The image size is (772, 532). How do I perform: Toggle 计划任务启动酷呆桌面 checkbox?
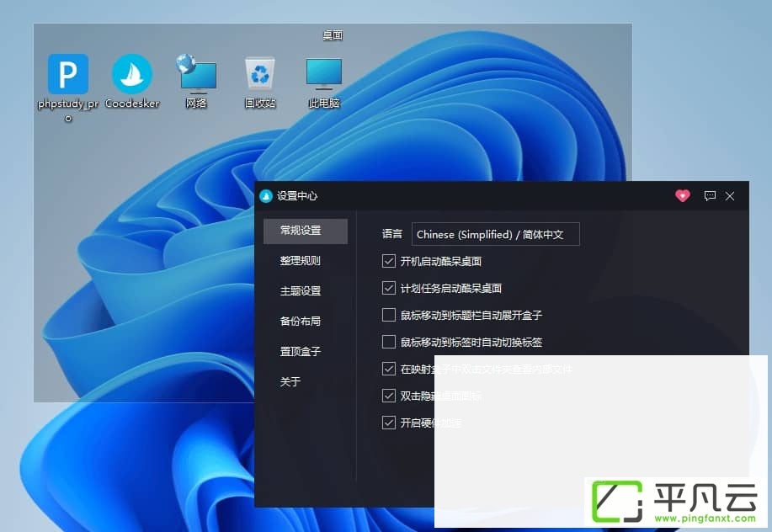pos(388,288)
